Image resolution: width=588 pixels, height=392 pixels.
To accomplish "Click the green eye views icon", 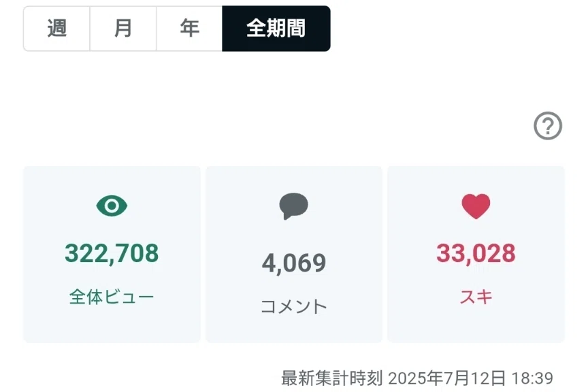I will pos(112,206).
